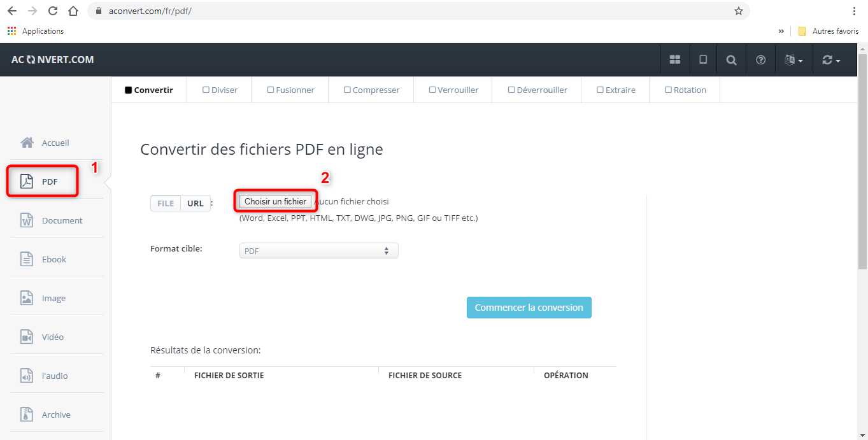Viewport: 868px width, 440px height.
Task: Switch to the Diviser tab
Action: click(x=220, y=90)
